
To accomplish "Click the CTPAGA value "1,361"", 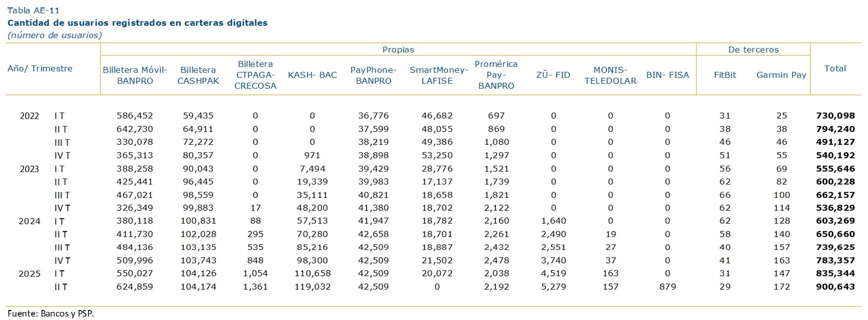I will pos(255,287).
